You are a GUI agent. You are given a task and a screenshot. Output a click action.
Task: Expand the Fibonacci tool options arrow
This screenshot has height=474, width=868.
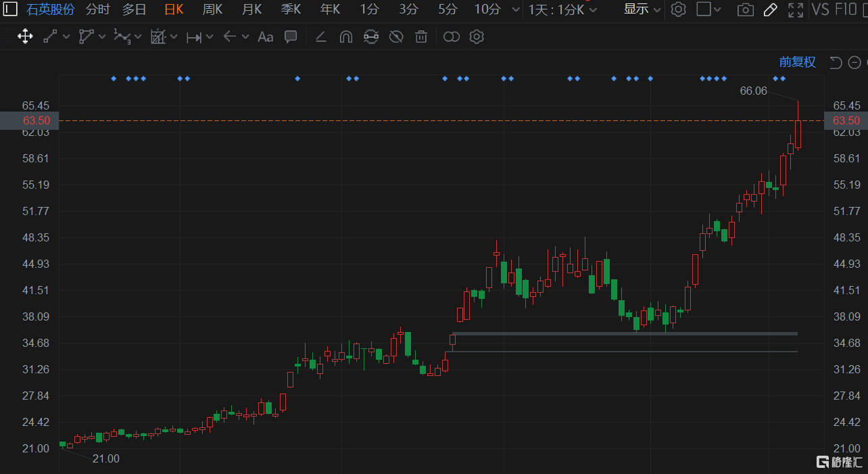point(174,37)
